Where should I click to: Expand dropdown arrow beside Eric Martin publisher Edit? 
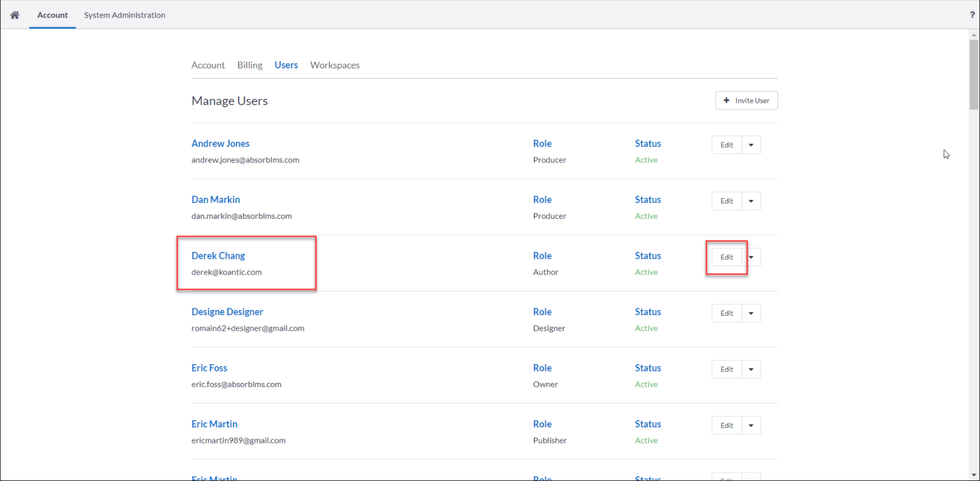(751, 425)
